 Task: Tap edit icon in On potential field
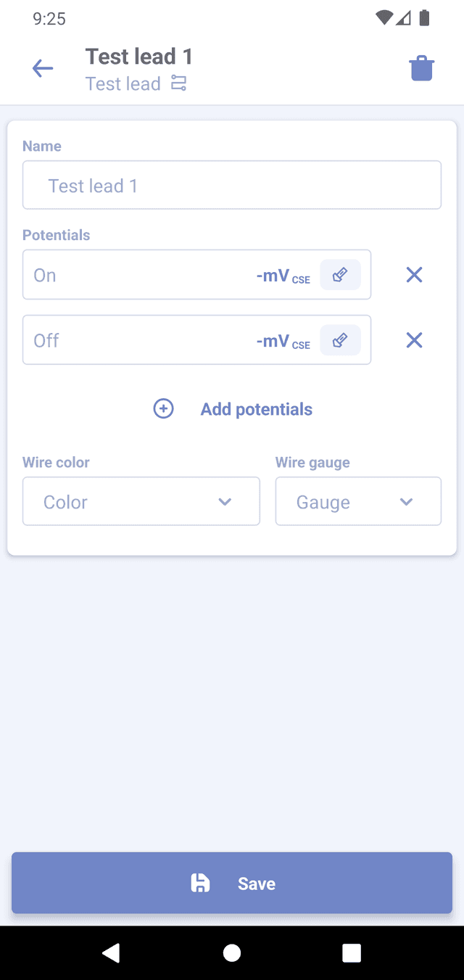point(340,275)
